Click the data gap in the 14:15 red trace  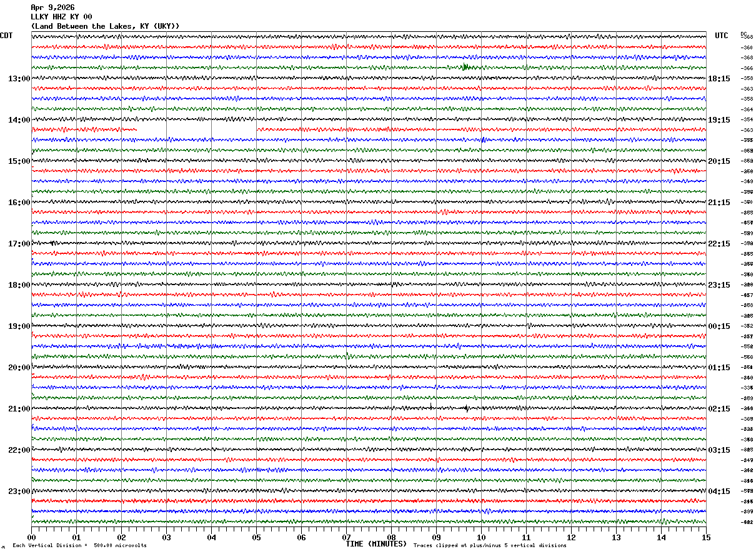click(x=197, y=129)
